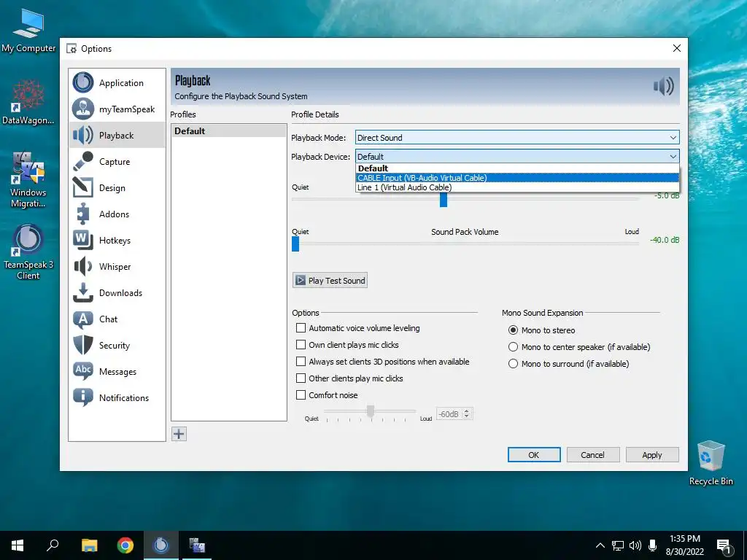Click the Sound Pack Volume slider handle

(x=295, y=244)
